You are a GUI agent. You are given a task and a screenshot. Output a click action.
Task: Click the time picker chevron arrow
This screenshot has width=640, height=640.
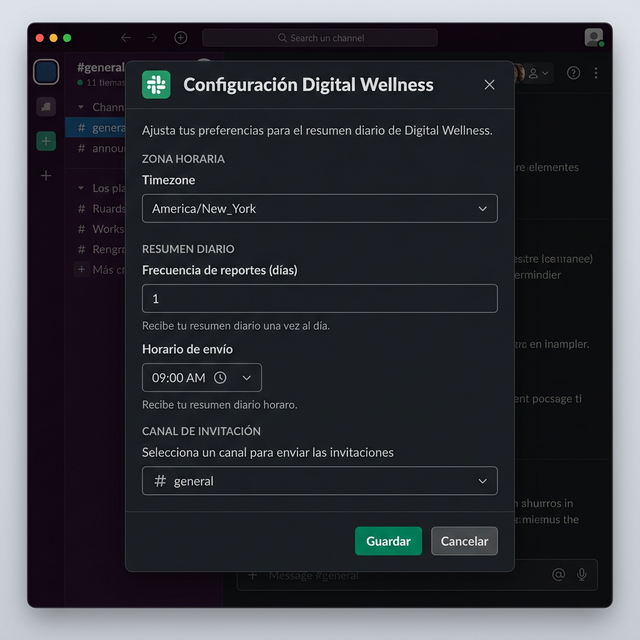click(x=247, y=378)
